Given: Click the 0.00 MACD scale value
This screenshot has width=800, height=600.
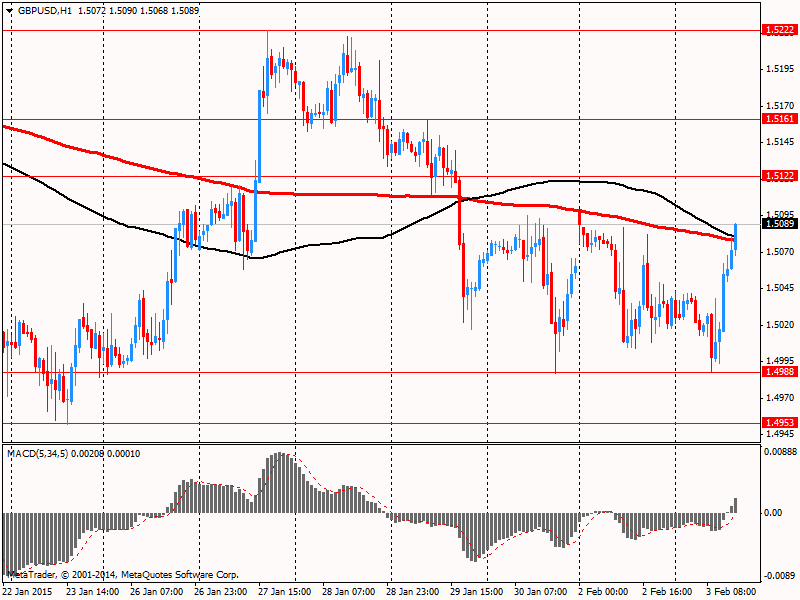Looking at the screenshot, I should pyautogui.click(x=773, y=513).
